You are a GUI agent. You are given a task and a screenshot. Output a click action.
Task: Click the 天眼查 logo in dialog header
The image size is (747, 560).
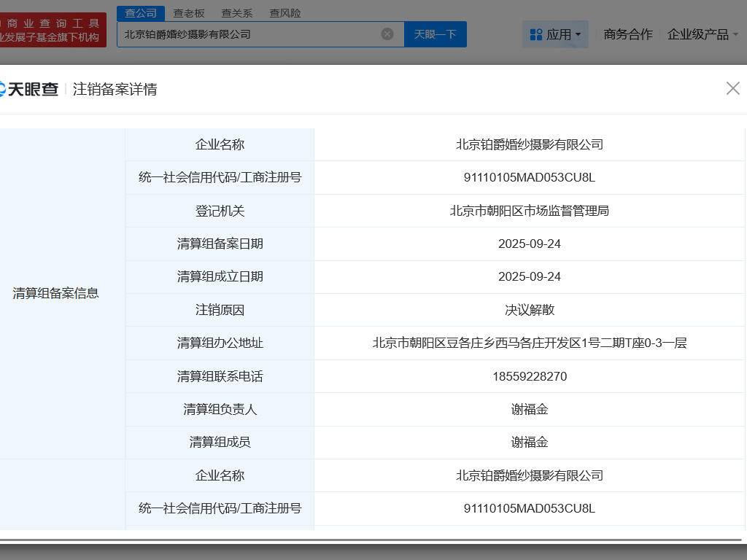(29, 89)
